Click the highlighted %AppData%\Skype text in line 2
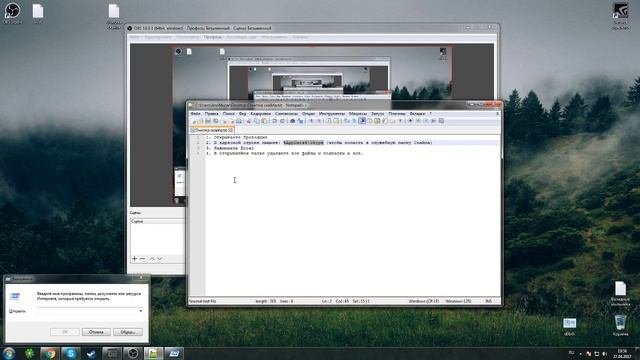 [303, 143]
